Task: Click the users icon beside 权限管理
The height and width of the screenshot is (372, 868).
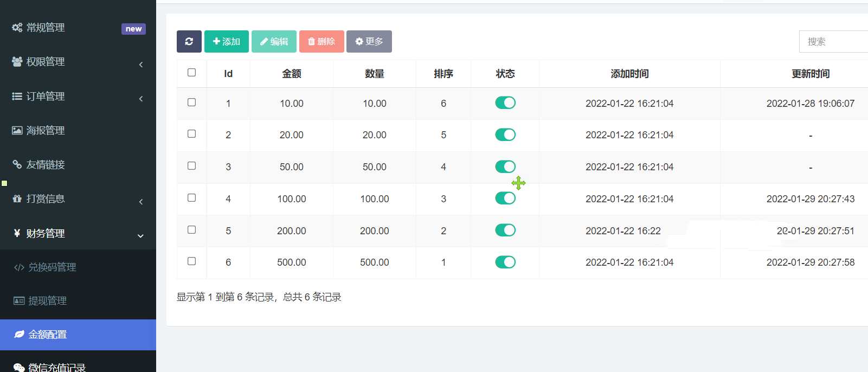Action: tap(17, 62)
